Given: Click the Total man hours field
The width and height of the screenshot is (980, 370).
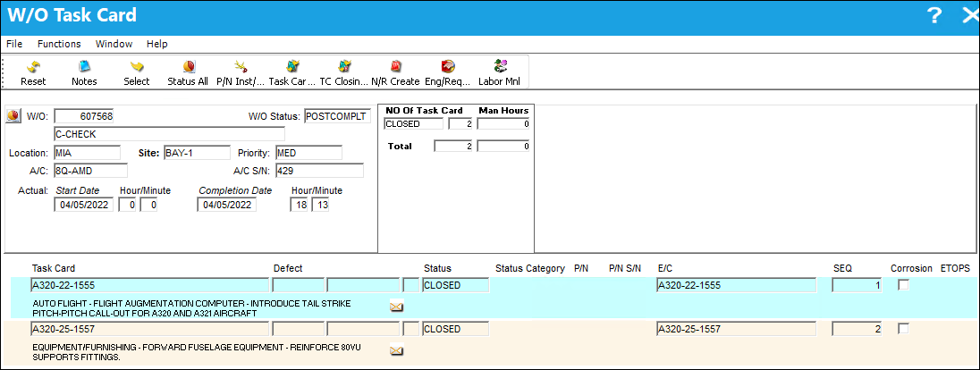Looking at the screenshot, I should [x=503, y=147].
